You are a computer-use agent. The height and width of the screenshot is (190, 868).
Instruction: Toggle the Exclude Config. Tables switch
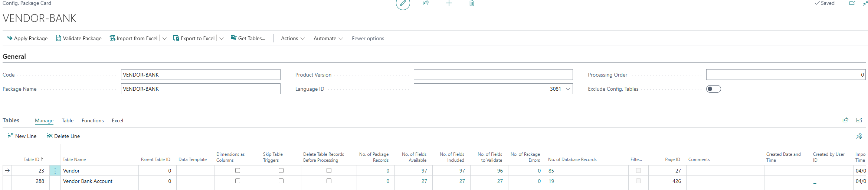click(713, 89)
